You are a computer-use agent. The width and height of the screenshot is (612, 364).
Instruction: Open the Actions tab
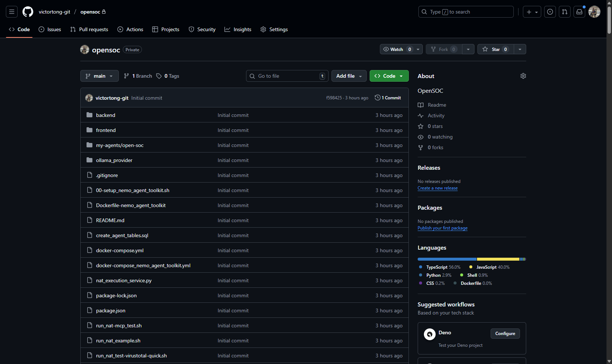point(130,29)
